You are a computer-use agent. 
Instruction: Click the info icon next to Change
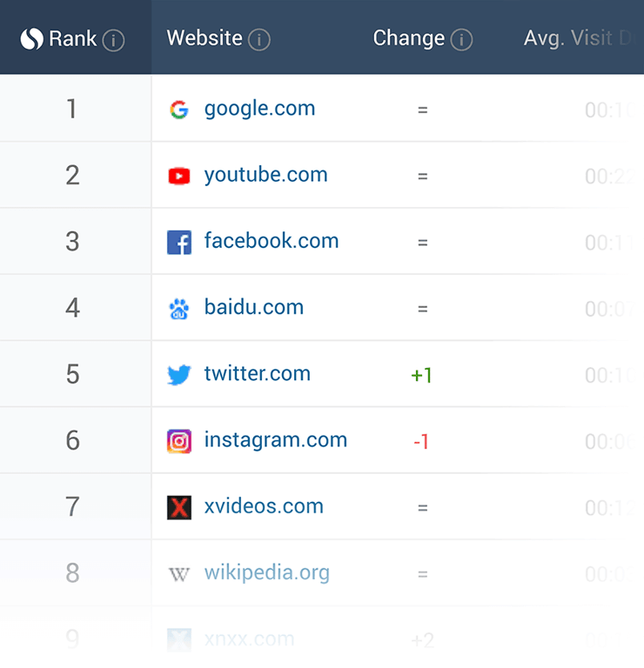(461, 39)
